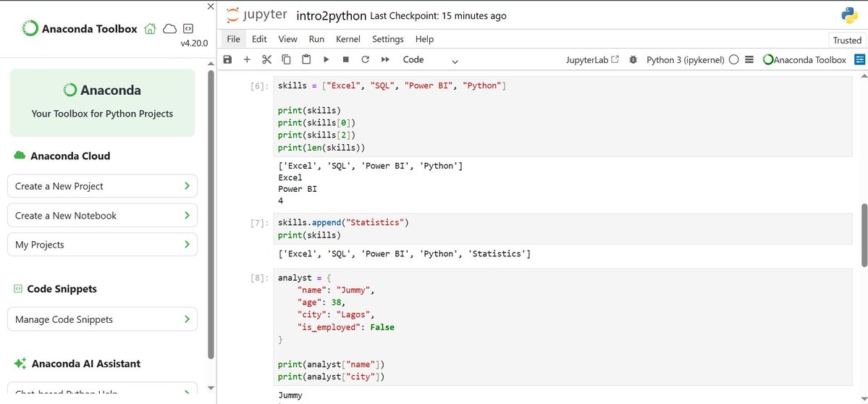Viewport: 868px width, 404px height.
Task: Open the JupyterLab link
Action: 592,60
